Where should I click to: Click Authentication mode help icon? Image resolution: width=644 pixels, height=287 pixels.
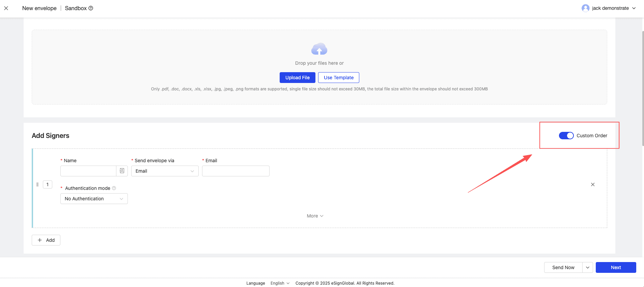(x=114, y=188)
